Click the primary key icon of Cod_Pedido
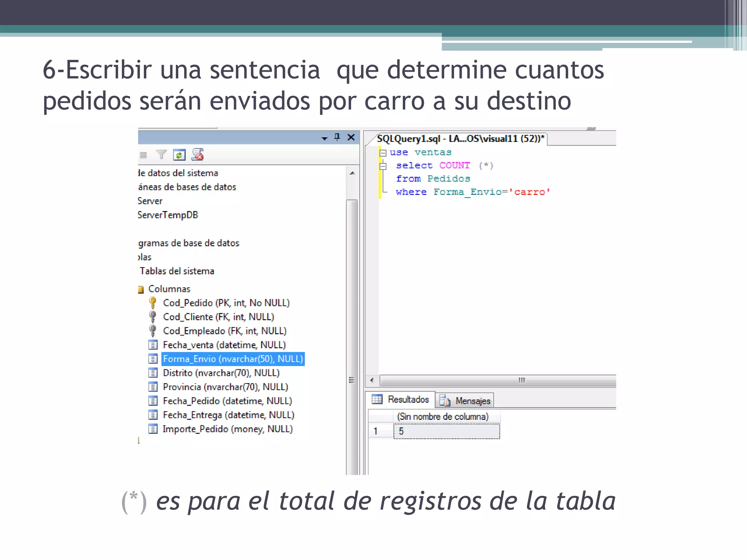The height and width of the screenshot is (560, 747). [153, 303]
